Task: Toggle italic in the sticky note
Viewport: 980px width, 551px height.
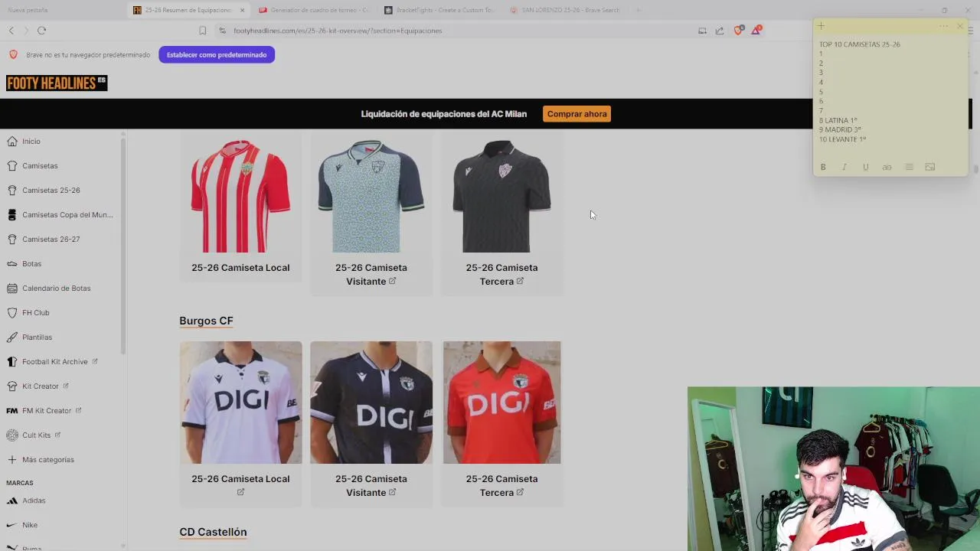Action: click(844, 167)
